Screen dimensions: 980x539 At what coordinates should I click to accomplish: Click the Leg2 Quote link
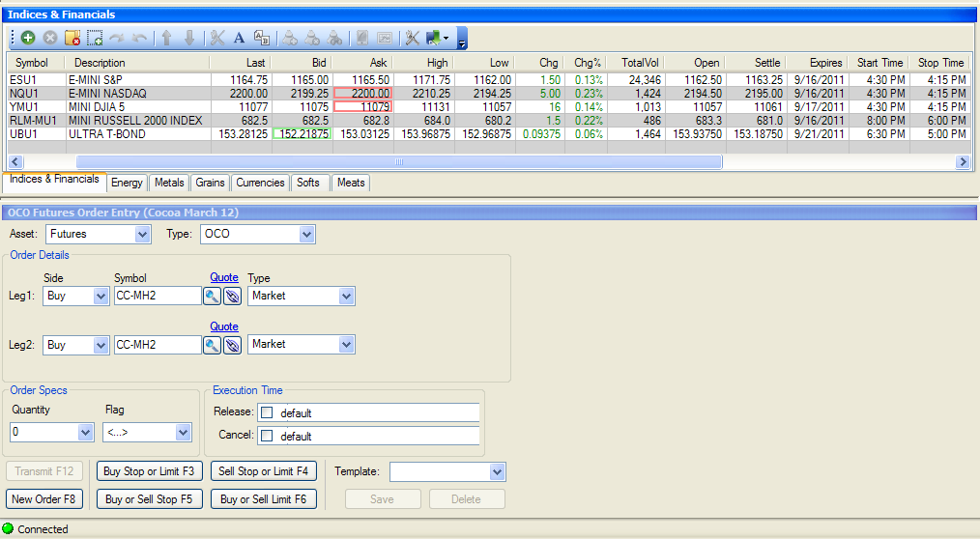coord(224,326)
